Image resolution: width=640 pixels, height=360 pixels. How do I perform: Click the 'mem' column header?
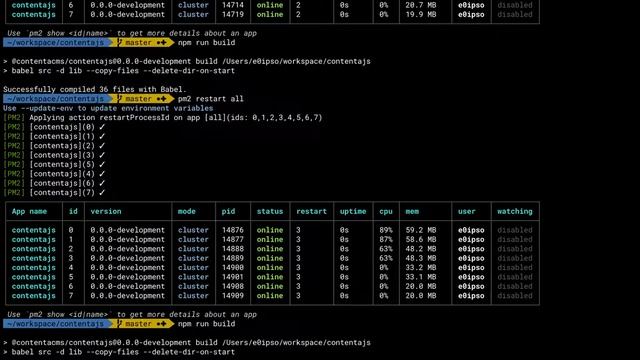(x=412, y=211)
